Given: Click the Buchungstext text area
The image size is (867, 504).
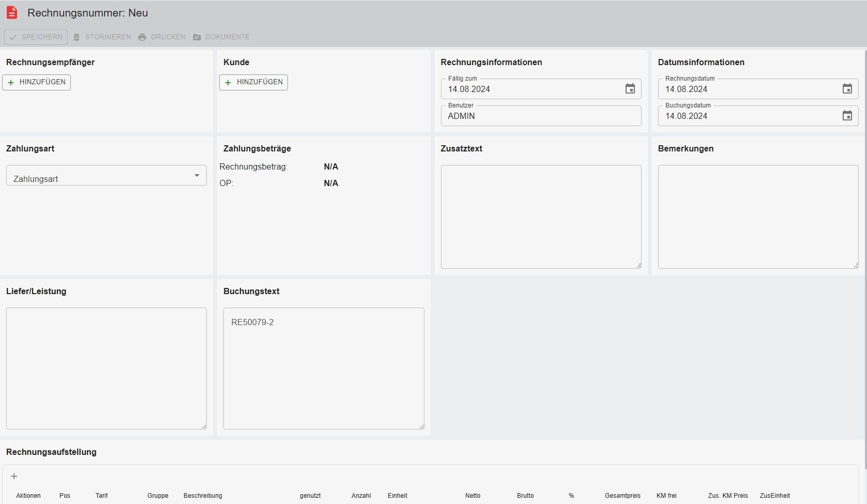Looking at the screenshot, I should 324,368.
